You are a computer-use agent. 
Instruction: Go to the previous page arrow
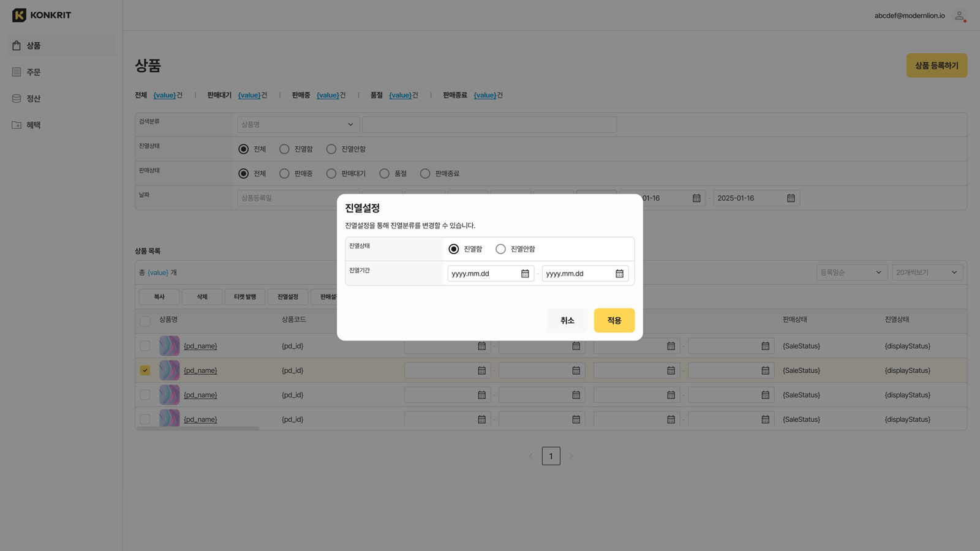[x=530, y=456]
